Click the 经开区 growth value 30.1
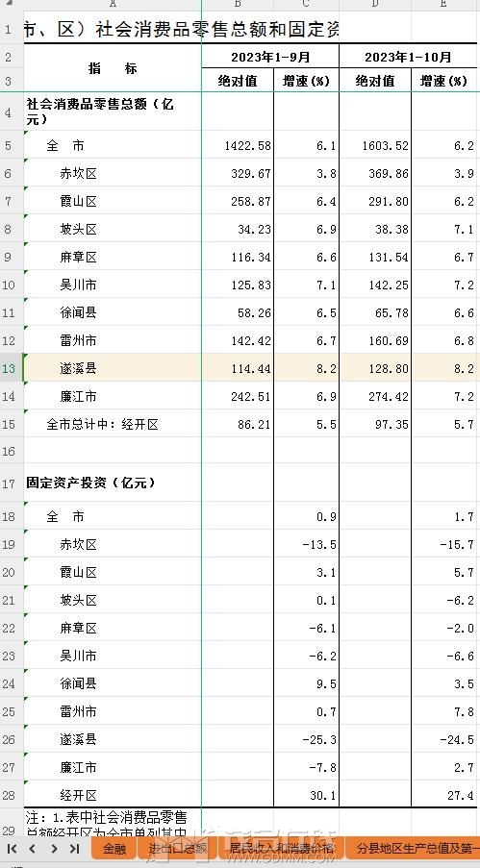 click(x=307, y=795)
